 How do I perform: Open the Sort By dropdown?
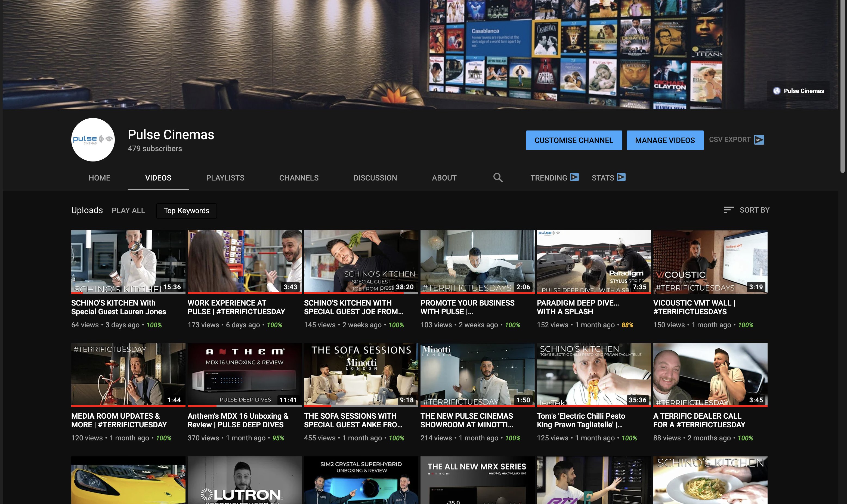pyautogui.click(x=746, y=210)
